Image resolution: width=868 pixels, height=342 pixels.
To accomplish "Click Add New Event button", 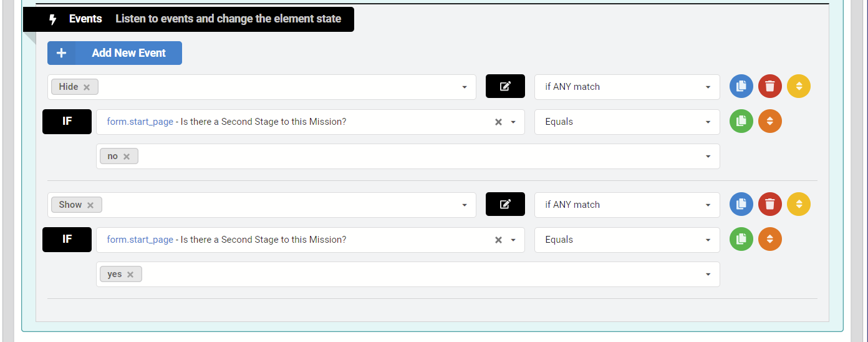I will point(115,53).
